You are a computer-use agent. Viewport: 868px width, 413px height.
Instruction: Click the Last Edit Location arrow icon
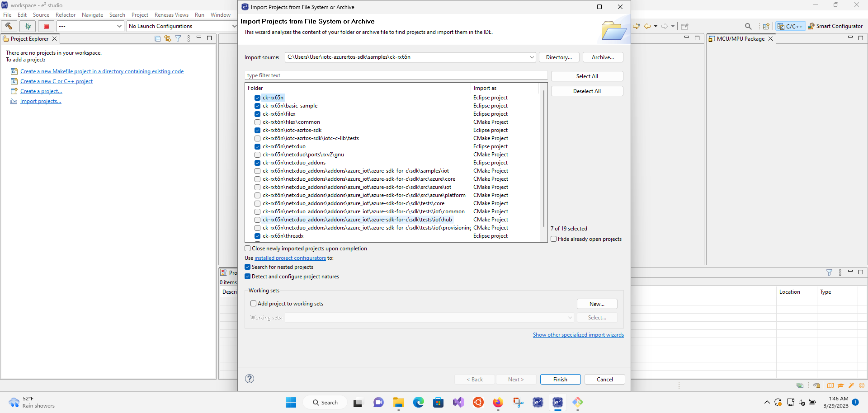tap(637, 26)
